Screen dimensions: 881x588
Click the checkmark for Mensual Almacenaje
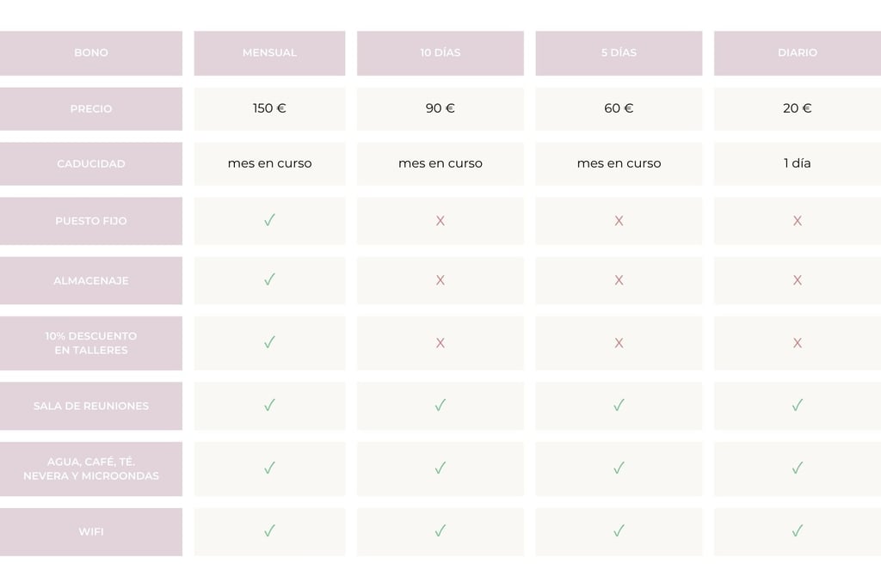(x=269, y=279)
